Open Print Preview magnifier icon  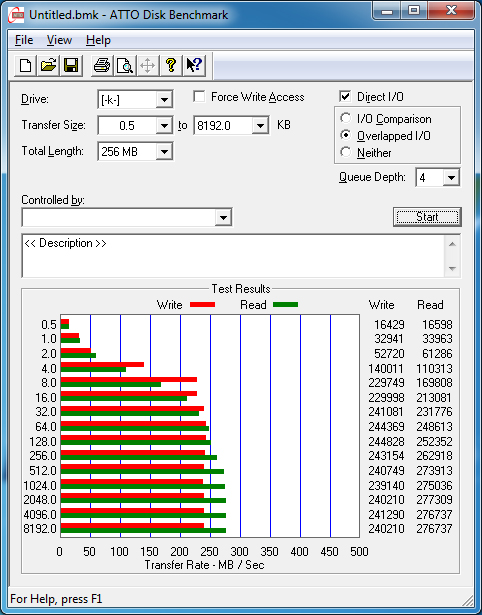coord(125,66)
